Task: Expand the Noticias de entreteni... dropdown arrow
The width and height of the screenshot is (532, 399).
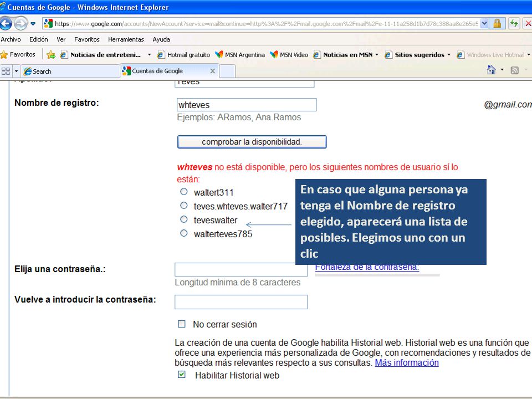Action: tap(149, 55)
